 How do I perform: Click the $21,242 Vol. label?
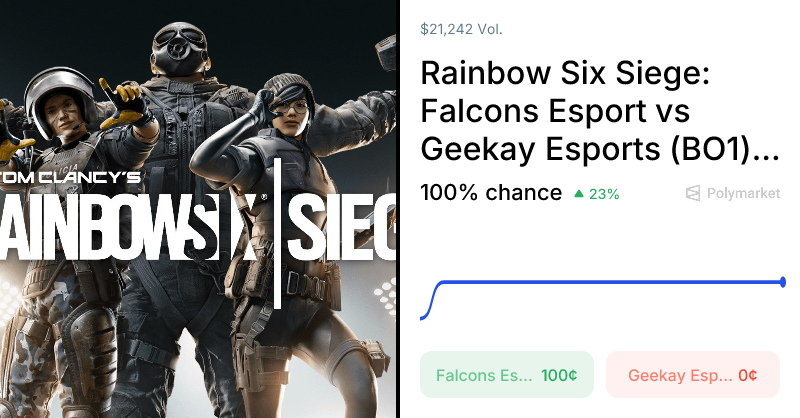[461, 29]
